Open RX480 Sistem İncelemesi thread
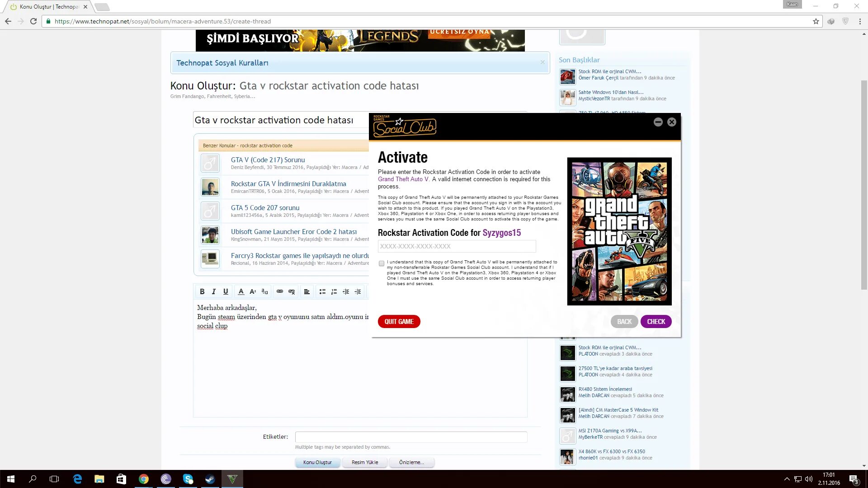The height and width of the screenshot is (488, 868). click(x=605, y=389)
